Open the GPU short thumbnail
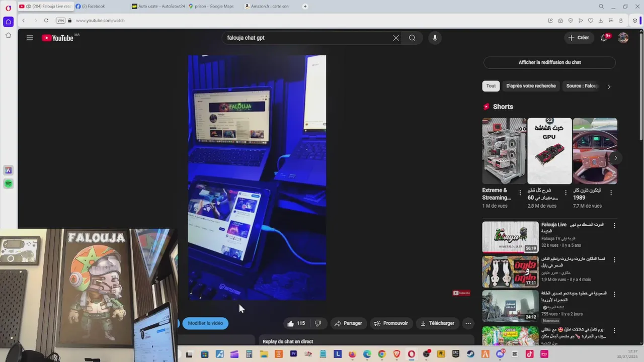The image size is (644, 362). 549,151
